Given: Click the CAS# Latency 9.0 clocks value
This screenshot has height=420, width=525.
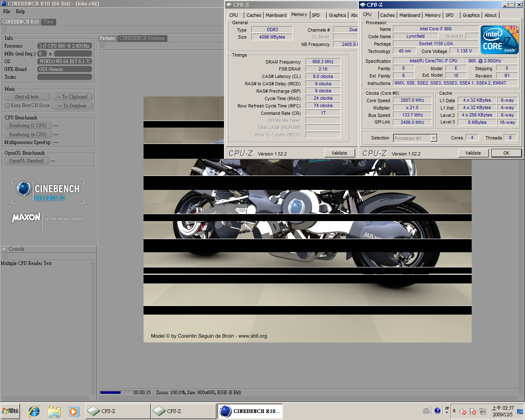Looking at the screenshot, I should [x=323, y=76].
